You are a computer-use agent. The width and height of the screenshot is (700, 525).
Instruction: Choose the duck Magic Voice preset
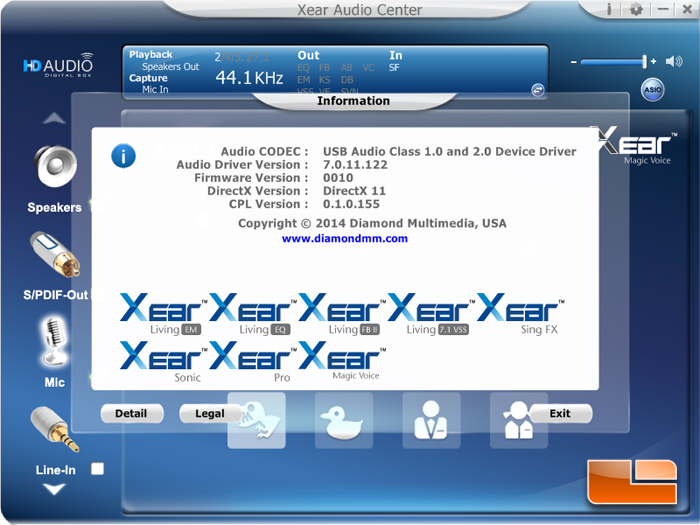(x=344, y=420)
